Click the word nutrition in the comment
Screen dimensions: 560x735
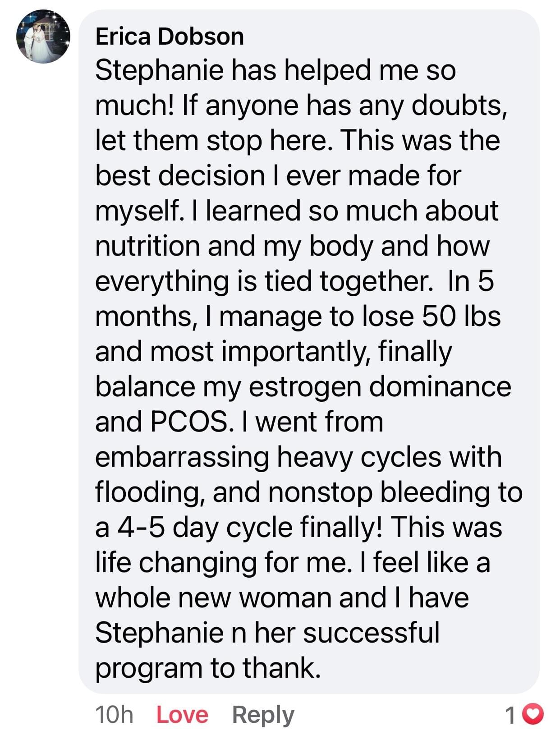coord(147,246)
